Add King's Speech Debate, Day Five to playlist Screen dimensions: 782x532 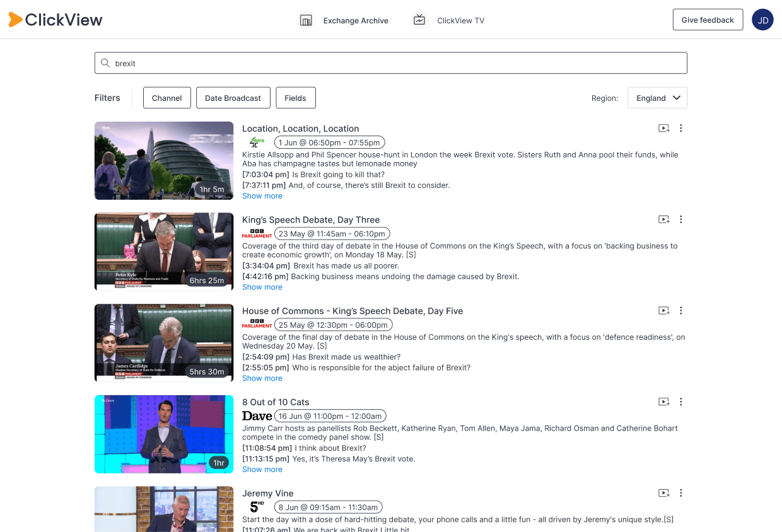664,311
